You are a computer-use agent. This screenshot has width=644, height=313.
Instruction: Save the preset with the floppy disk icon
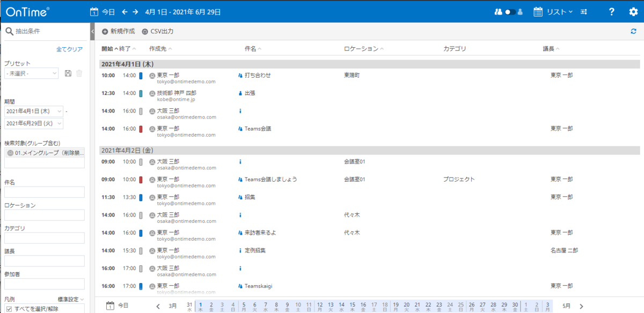click(68, 73)
